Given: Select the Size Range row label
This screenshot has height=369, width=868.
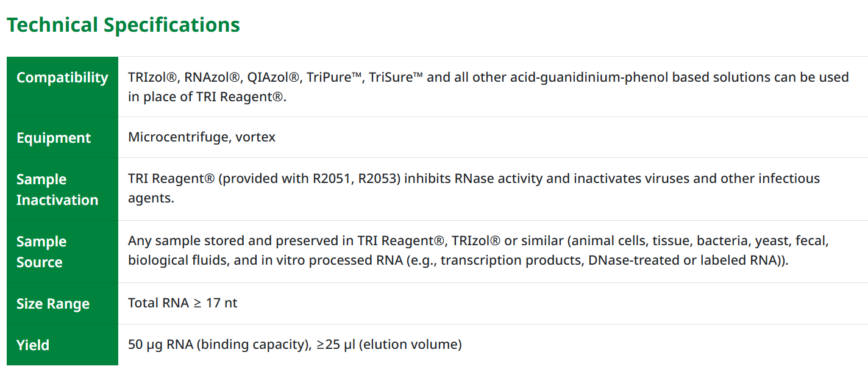Looking at the screenshot, I should [53, 304].
